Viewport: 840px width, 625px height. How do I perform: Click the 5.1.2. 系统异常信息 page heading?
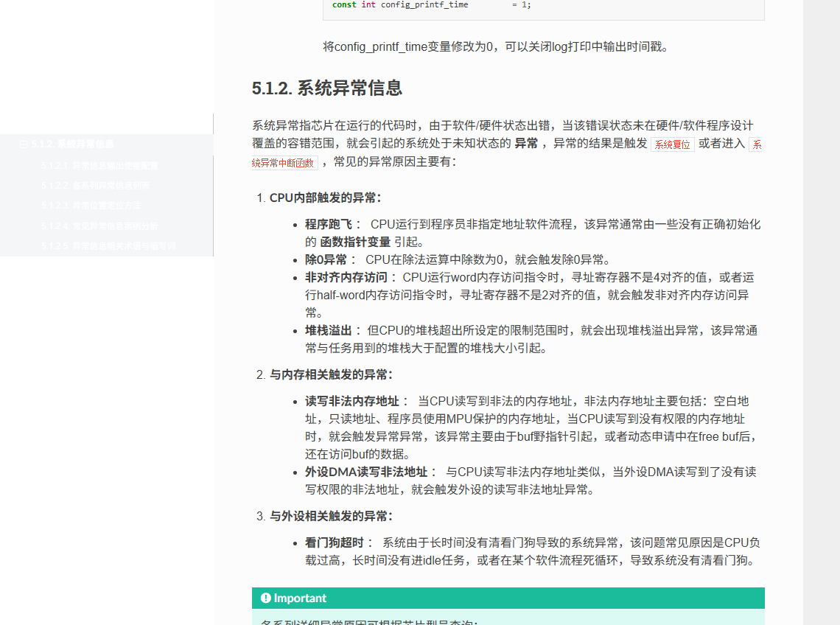[x=326, y=88]
